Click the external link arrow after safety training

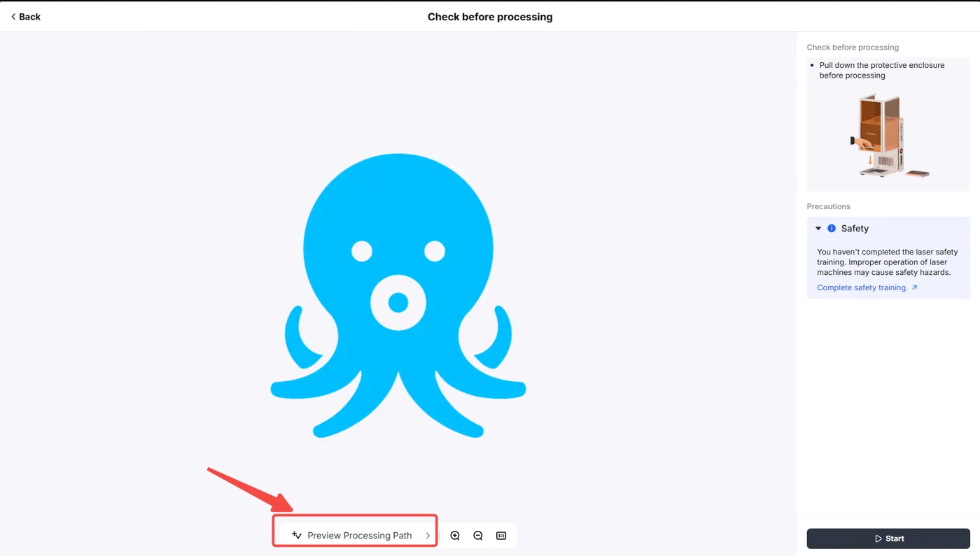point(914,287)
